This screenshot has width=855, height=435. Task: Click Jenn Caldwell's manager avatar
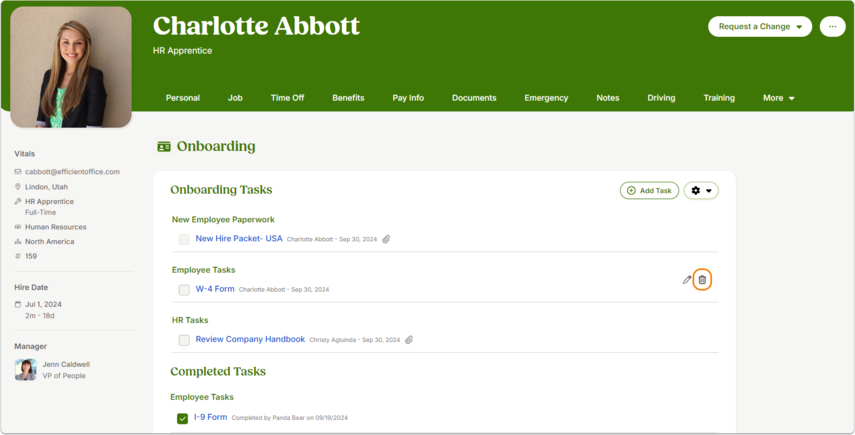click(25, 370)
